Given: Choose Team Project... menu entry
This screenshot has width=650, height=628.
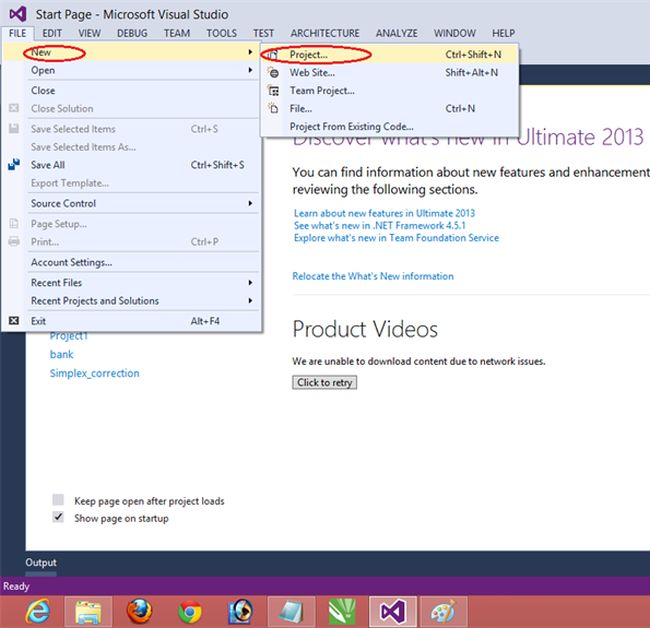Looking at the screenshot, I should point(389,90).
